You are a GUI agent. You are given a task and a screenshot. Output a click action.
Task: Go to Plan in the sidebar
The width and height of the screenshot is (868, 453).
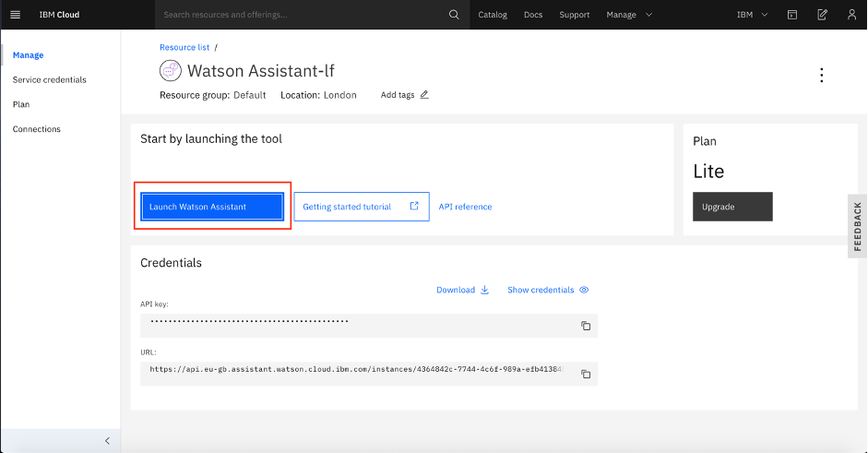(x=21, y=104)
